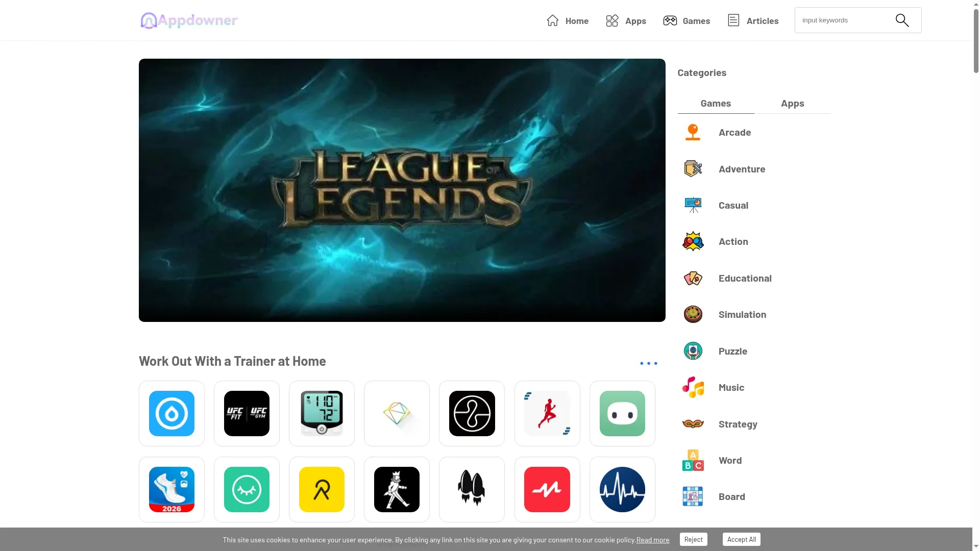
Task: Open the cookie policy Read more link
Action: coord(652,540)
